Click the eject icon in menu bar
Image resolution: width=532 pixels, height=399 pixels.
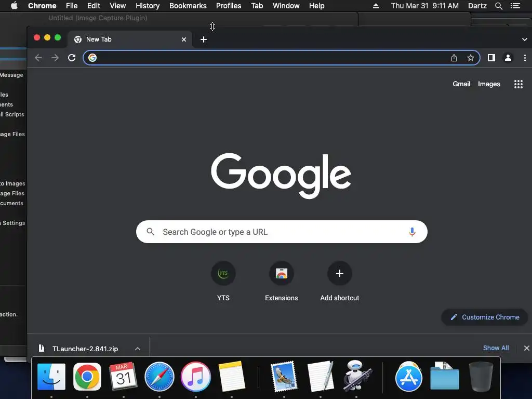click(x=376, y=6)
